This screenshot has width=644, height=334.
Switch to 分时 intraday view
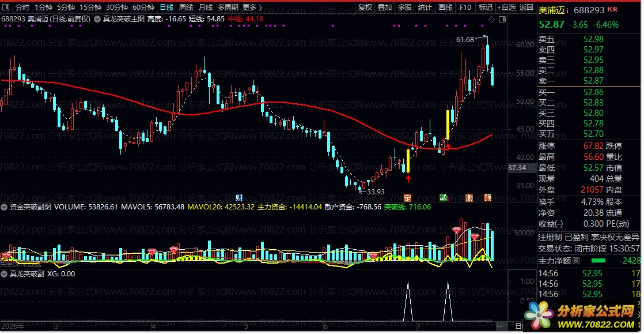point(22,7)
